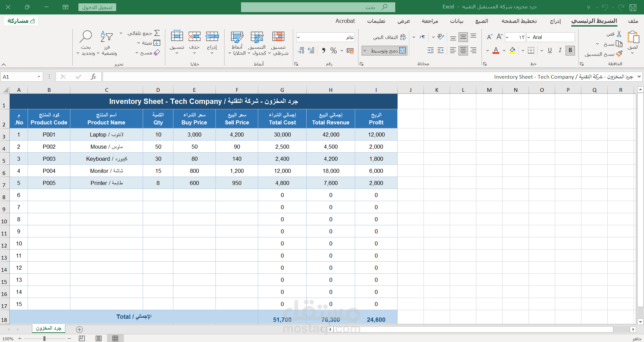The width and height of the screenshot is (644, 342).
Task: Click the Conditional Formatting icon
Action: 278,36
